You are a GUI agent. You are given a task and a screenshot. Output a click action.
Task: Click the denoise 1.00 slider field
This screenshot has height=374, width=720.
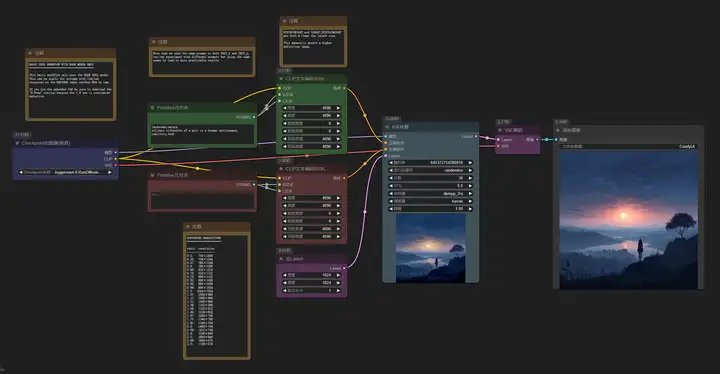click(430, 209)
